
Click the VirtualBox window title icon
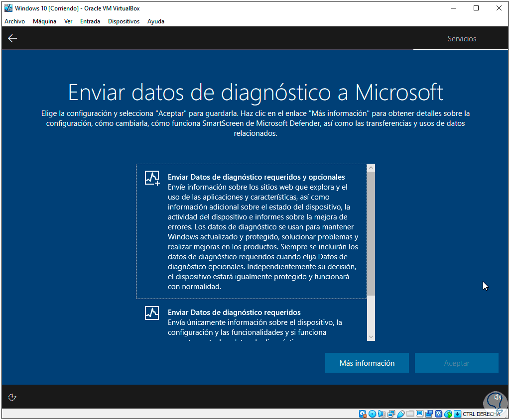click(x=8, y=8)
